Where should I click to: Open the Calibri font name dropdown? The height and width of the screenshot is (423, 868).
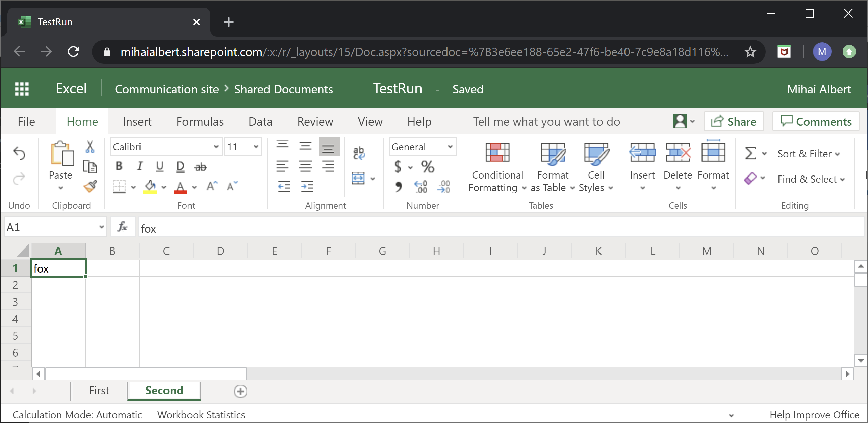pyautogui.click(x=216, y=147)
